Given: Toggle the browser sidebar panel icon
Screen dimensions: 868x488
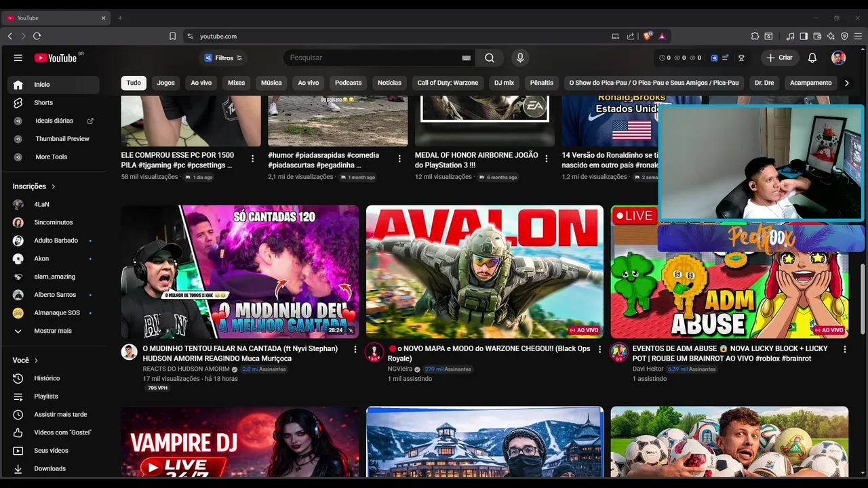Looking at the screenshot, I should [804, 36].
